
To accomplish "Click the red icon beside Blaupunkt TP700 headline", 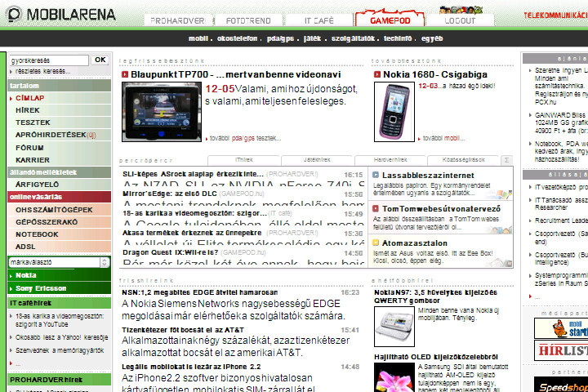I will [x=125, y=74].
